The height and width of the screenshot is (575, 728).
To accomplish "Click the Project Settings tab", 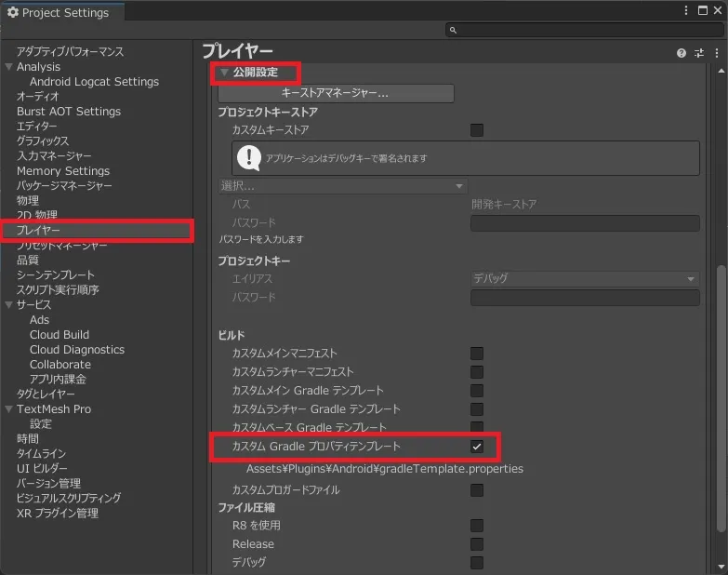I will click(x=62, y=12).
